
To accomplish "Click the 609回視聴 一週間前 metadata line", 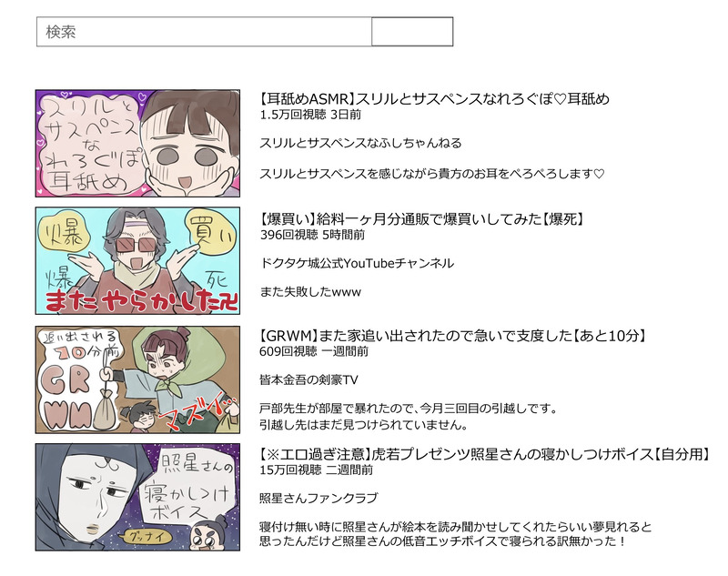I will click(314, 351).
